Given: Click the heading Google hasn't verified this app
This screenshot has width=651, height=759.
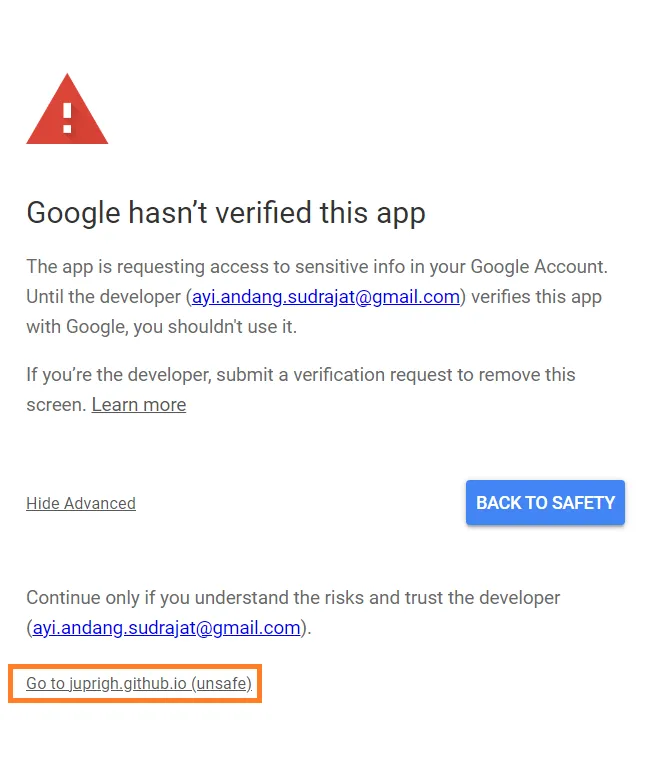Looking at the screenshot, I should click(226, 213).
